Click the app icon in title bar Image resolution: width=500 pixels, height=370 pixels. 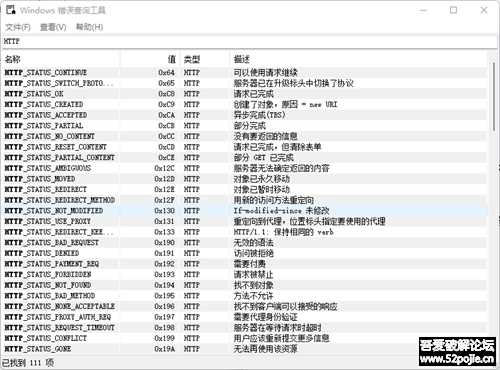tap(11, 10)
